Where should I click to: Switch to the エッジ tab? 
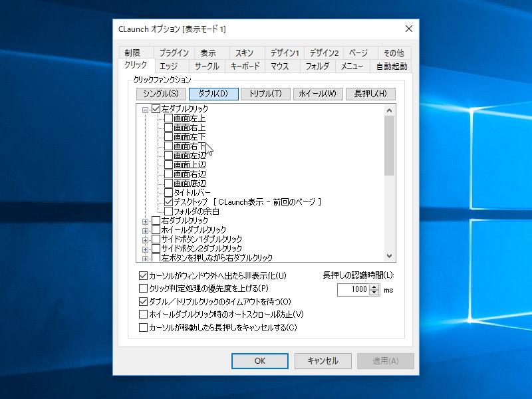(170, 66)
